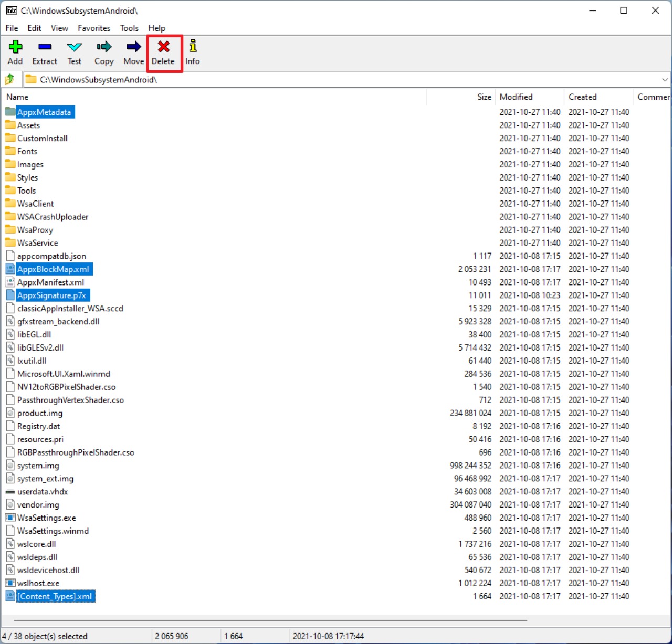672x644 pixels.
Task: Select the WSACrashUploader folder
Action: click(x=52, y=217)
